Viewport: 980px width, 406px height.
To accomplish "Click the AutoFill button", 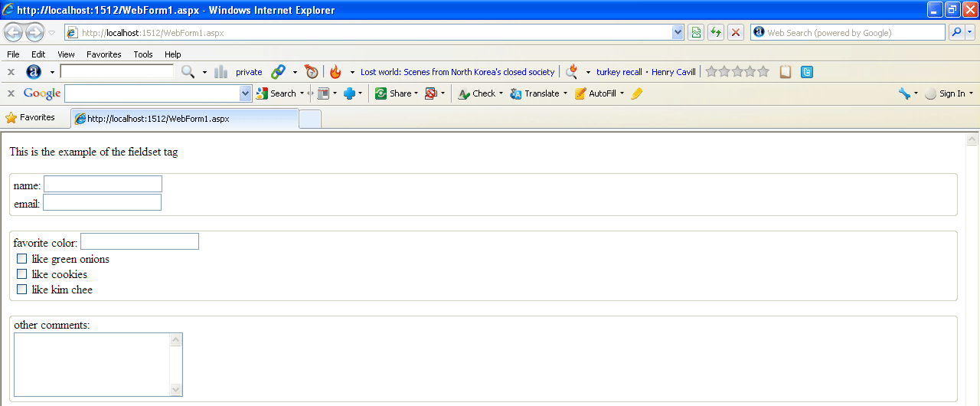I will click(x=596, y=93).
